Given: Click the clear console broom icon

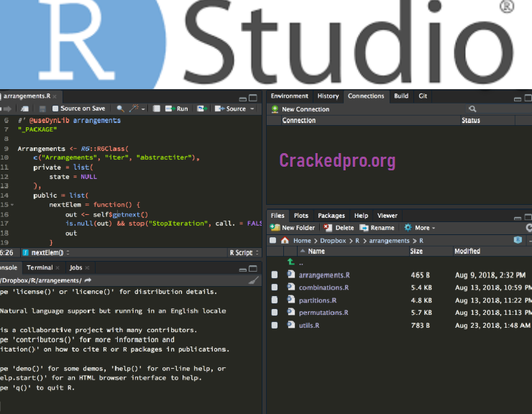Looking at the screenshot, I should 254,280.
